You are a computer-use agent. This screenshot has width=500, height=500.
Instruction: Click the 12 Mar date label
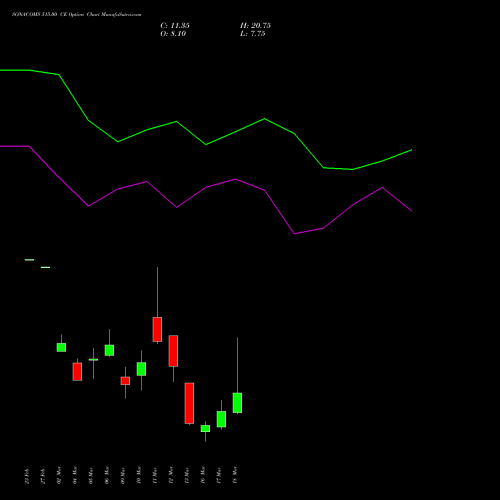tap(171, 475)
